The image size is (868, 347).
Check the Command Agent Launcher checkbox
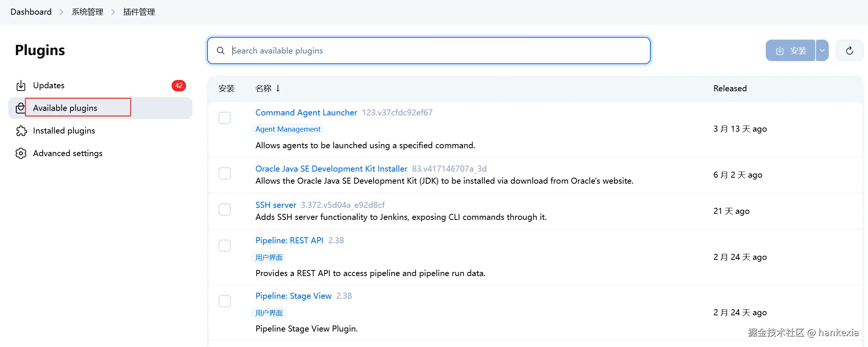225,118
